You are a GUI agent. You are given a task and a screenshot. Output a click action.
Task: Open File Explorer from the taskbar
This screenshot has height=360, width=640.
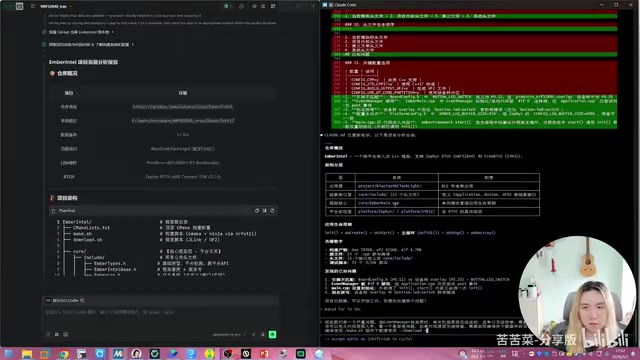pyautogui.click(x=27, y=353)
